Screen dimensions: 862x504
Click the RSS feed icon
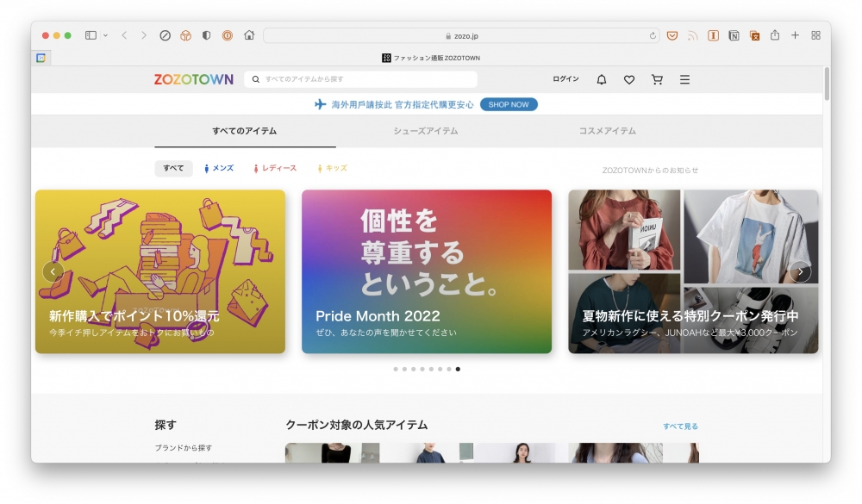click(x=693, y=35)
